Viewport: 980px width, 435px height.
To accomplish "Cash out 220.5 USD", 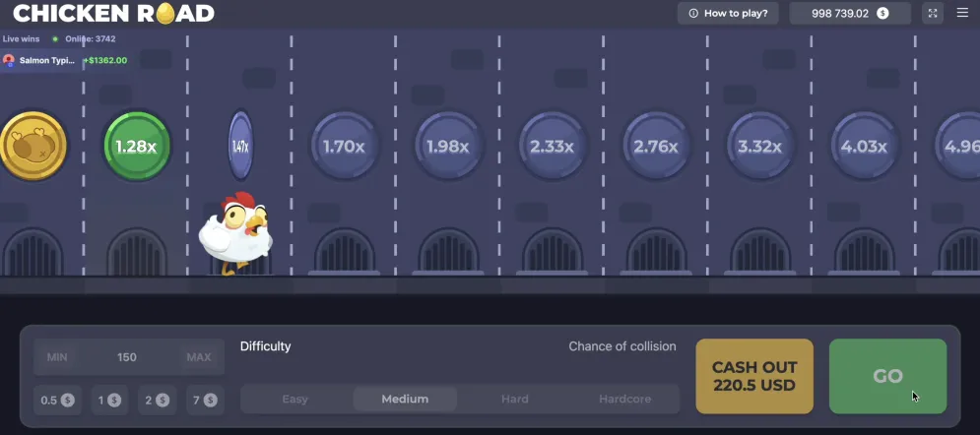I will pos(754,376).
